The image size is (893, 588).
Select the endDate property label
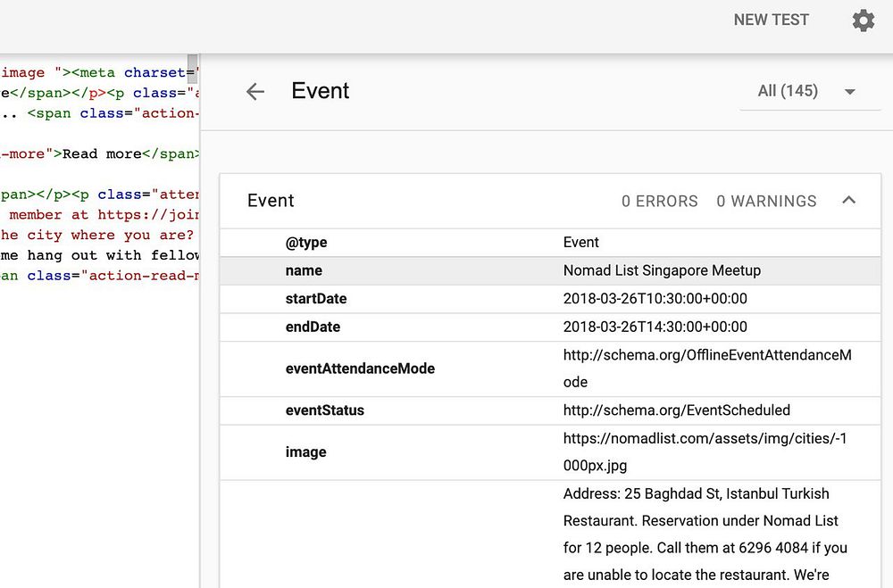313,327
